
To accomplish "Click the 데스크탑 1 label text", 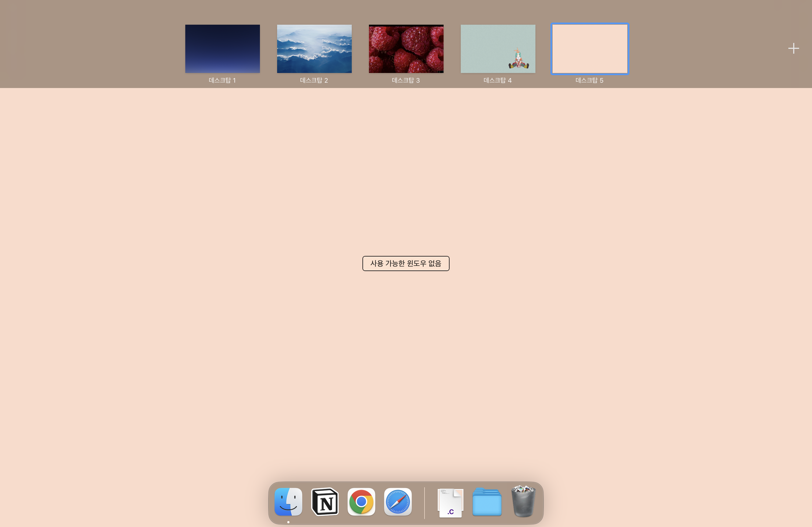I will pyautogui.click(x=222, y=80).
